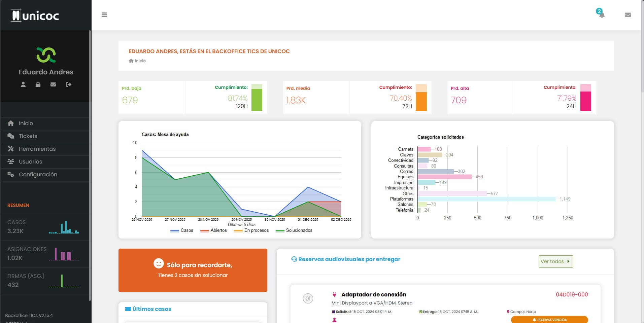
Task: Expand the Configuración sidebar menu
Action: point(38,174)
